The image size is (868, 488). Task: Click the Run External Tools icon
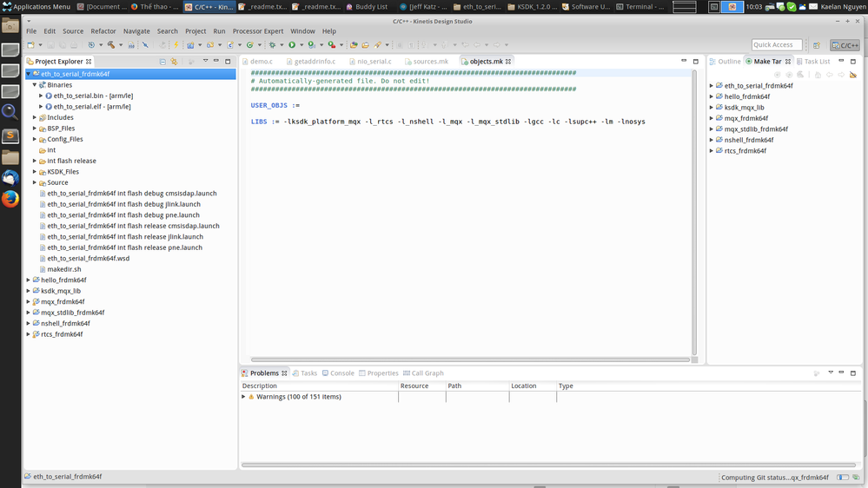331,45
